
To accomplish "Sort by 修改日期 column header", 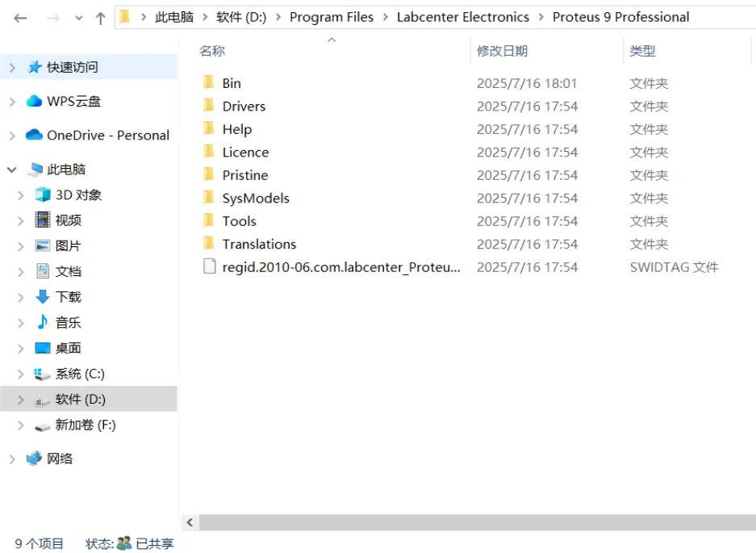I will point(502,51).
